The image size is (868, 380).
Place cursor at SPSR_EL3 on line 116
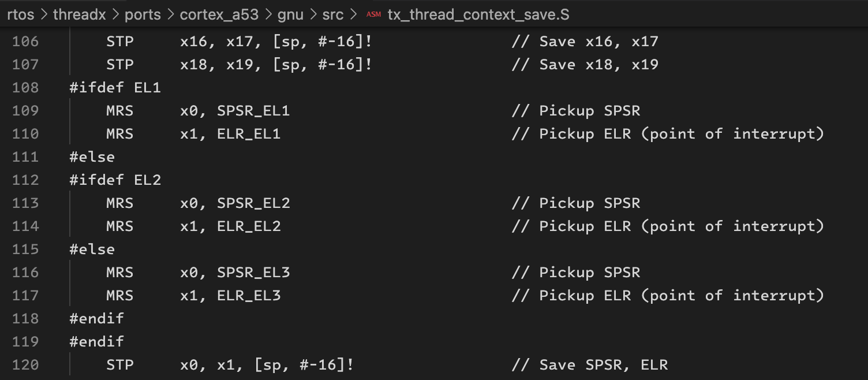point(253,273)
